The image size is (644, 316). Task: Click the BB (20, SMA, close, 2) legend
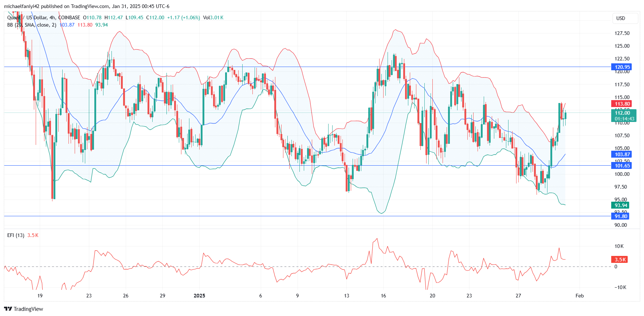pos(32,25)
